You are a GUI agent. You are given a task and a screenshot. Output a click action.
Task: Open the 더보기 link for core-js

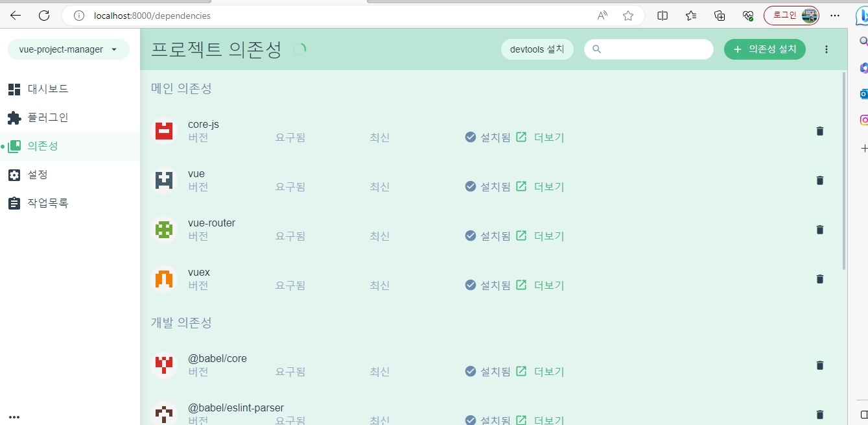pyautogui.click(x=540, y=138)
